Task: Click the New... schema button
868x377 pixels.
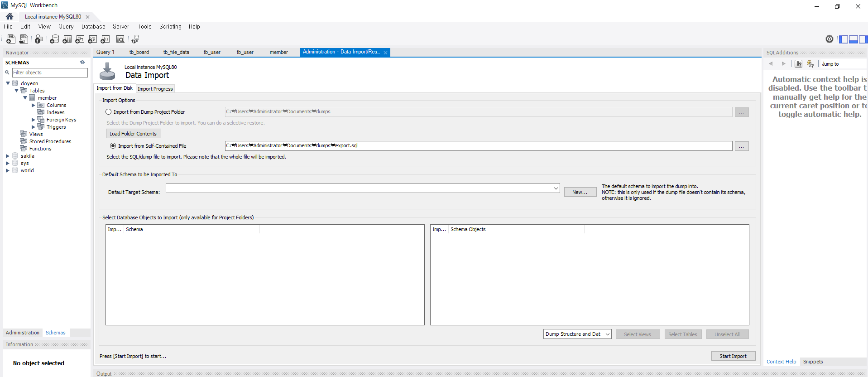Action: [580, 192]
